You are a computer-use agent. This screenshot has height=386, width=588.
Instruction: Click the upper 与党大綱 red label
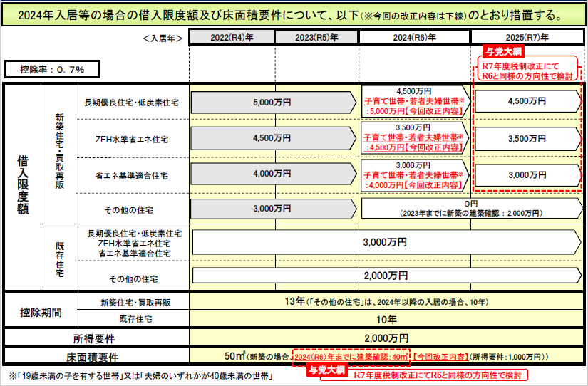(x=503, y=51)
